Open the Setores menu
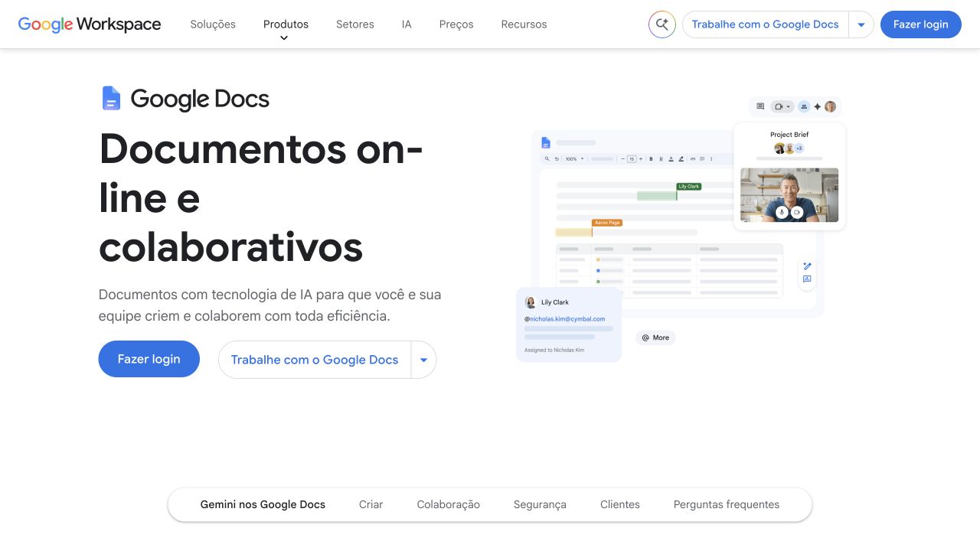980x551 pixels. coord(355,24)
